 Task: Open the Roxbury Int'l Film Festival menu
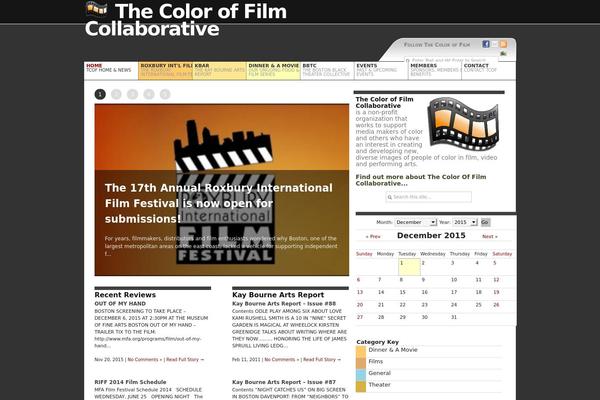165,70
